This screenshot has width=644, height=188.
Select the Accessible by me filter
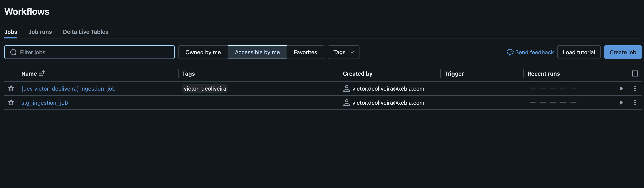pyautogui.click(x=257, y=52)
